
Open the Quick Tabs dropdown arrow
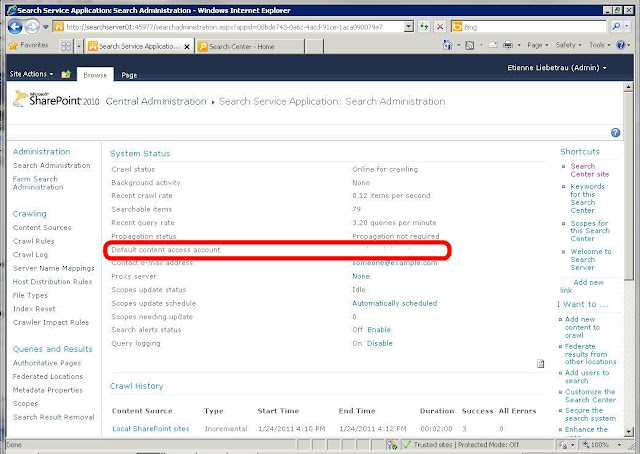coord(79,47)
